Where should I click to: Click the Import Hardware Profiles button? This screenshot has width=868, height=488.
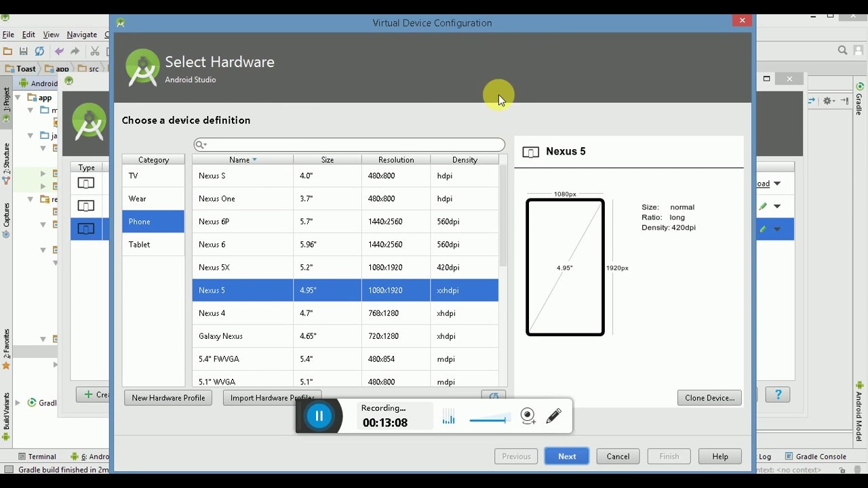coord(272,398)
